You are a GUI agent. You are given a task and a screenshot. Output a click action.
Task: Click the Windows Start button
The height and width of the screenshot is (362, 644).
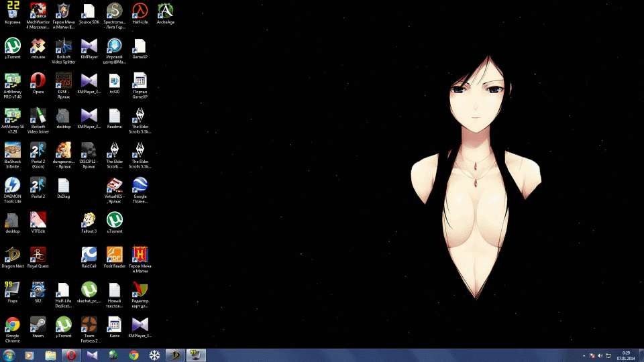9,355
